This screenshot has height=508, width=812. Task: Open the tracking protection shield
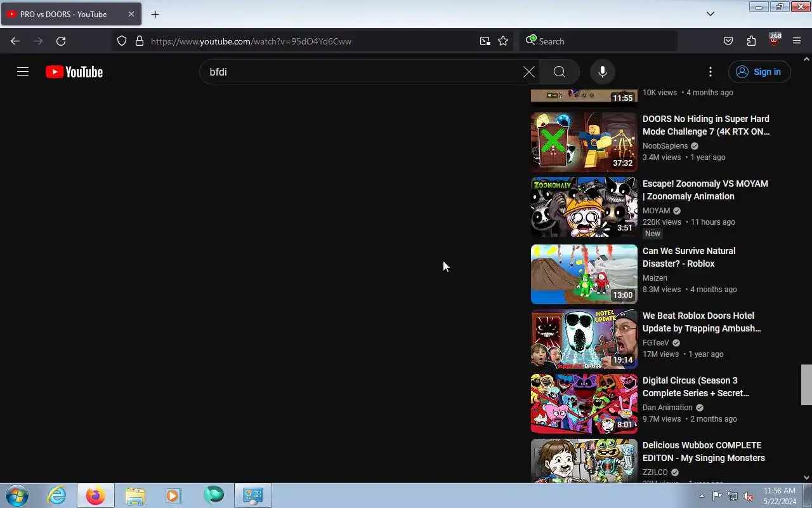[122, 41]
